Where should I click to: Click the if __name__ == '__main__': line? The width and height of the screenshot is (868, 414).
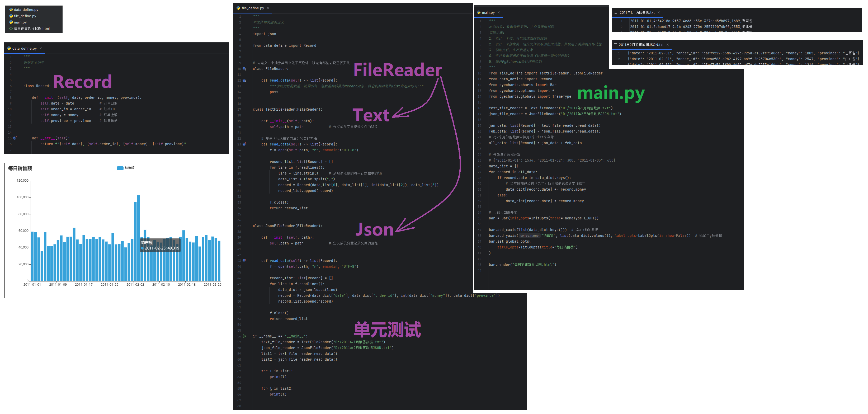tap(280, 336)
